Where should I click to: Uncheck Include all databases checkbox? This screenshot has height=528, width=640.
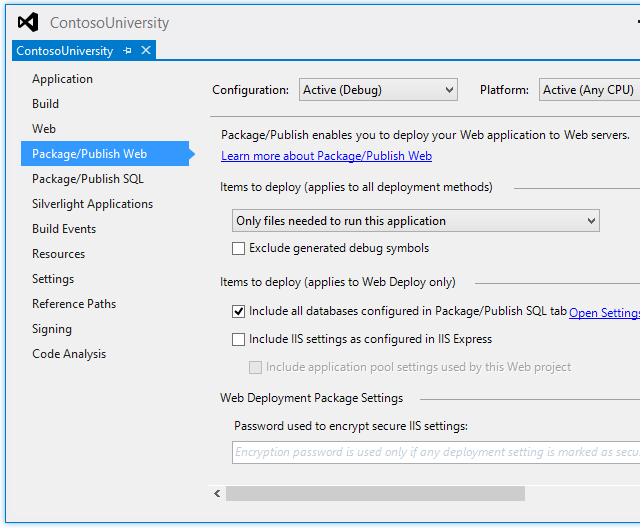(x=238, y=312)
